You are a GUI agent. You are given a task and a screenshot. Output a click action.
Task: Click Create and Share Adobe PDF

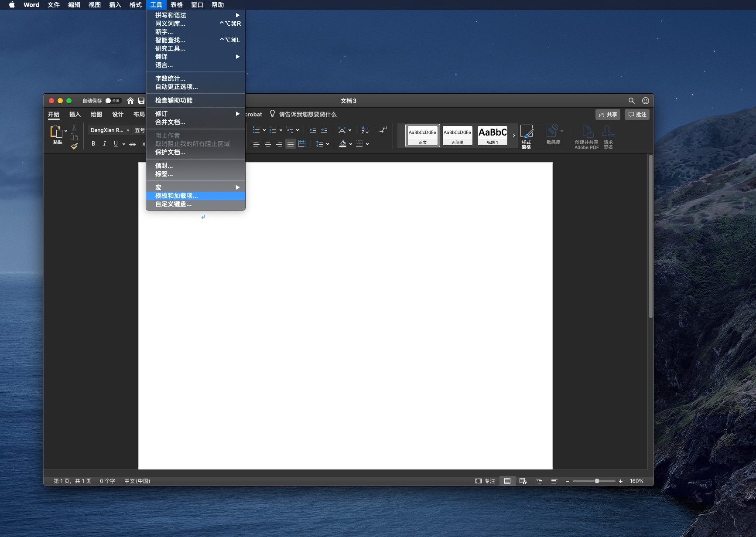pos(587,137)
